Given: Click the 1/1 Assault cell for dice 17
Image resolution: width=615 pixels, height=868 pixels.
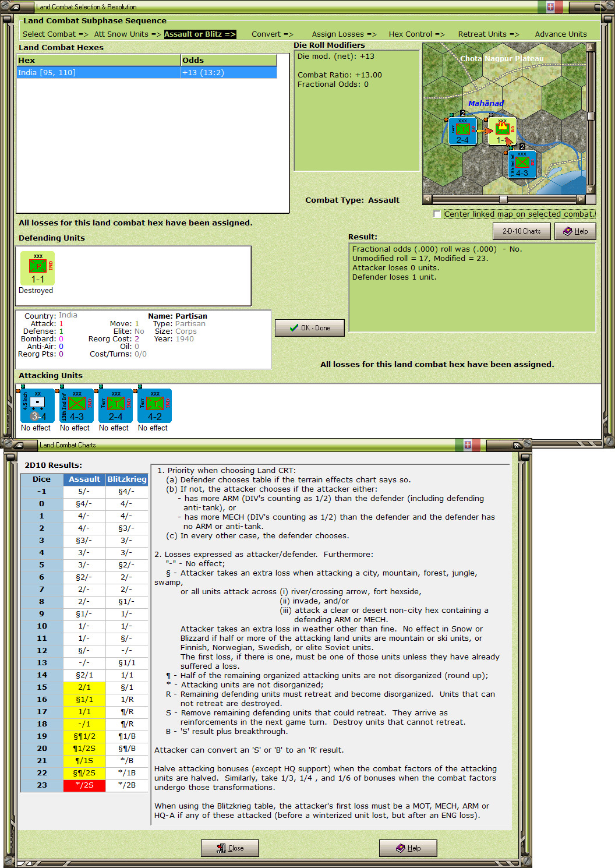Looking at the screenshot, I should click(84, 712).
